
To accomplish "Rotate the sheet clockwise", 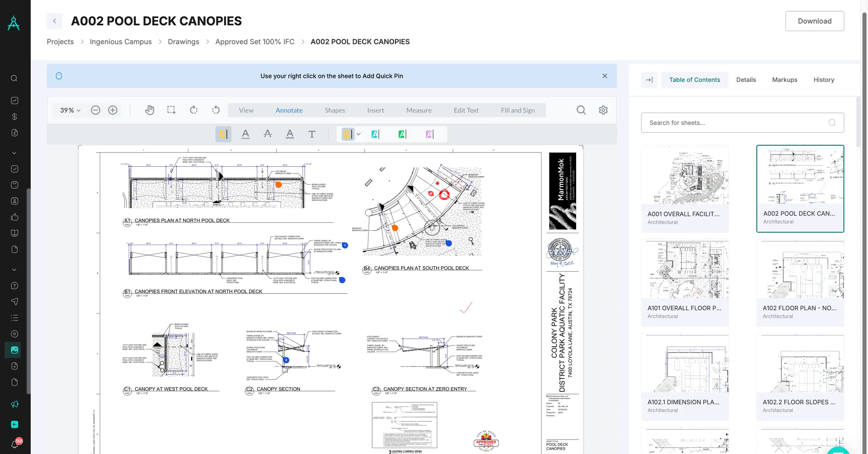I will [x=194, y=110].
